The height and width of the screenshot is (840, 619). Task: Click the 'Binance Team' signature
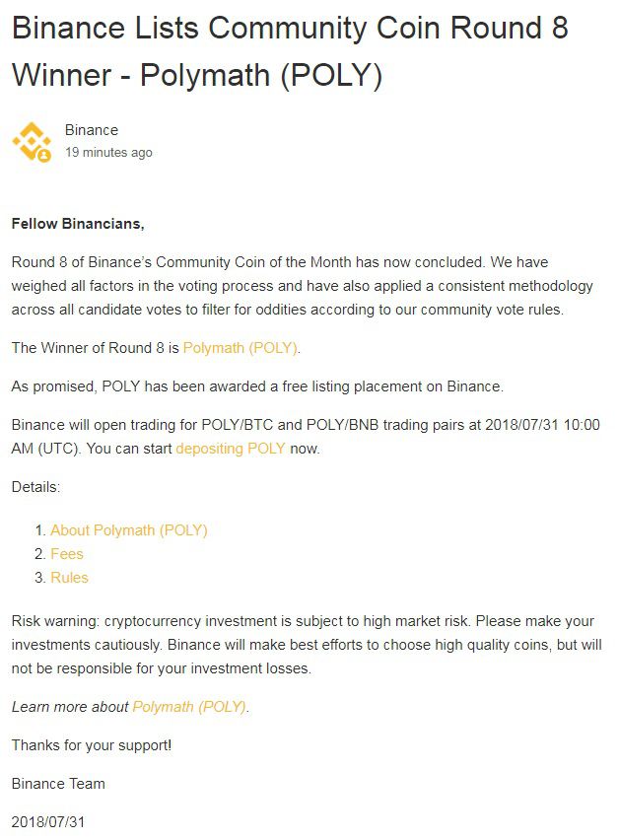(x=58, y=784)
